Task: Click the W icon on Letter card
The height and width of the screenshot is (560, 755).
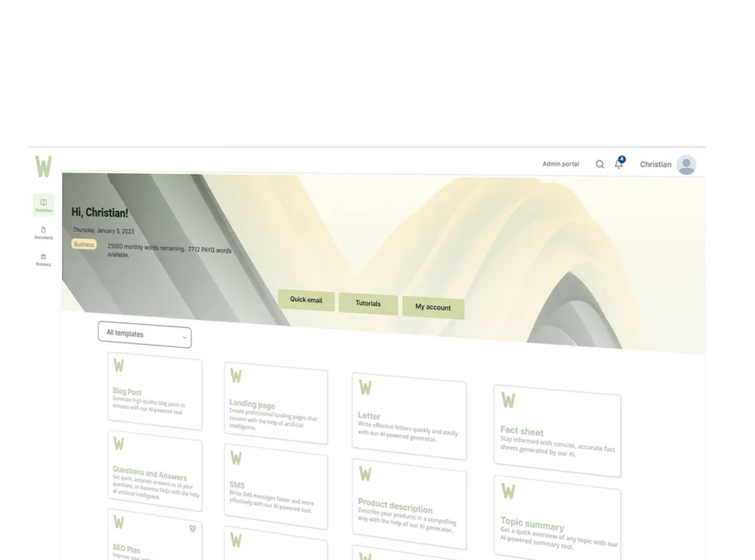Action: (366, 388)
